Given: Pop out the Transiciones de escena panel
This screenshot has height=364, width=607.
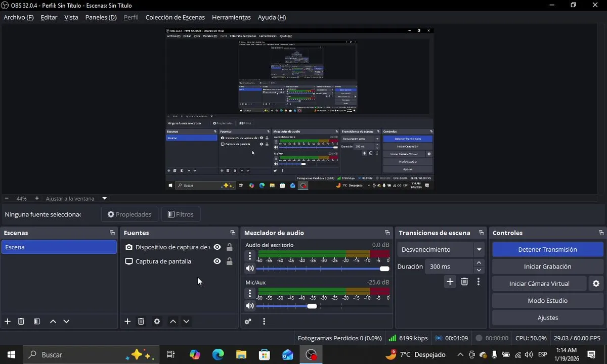Looking at the screenshot, I should click(481, 233).
